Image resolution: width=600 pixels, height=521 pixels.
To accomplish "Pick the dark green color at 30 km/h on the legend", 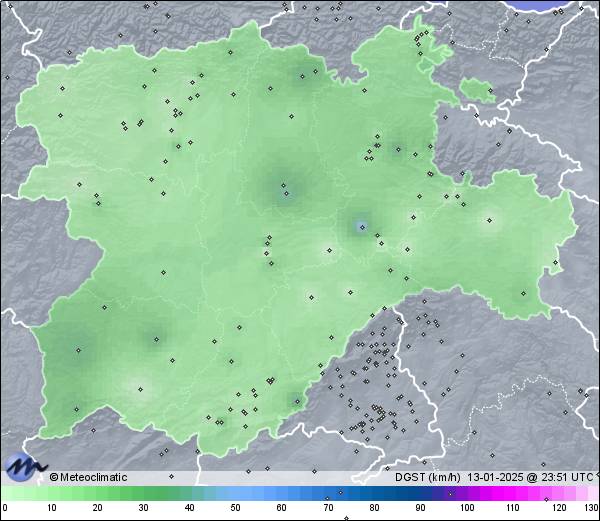I will tap(143, 493).
